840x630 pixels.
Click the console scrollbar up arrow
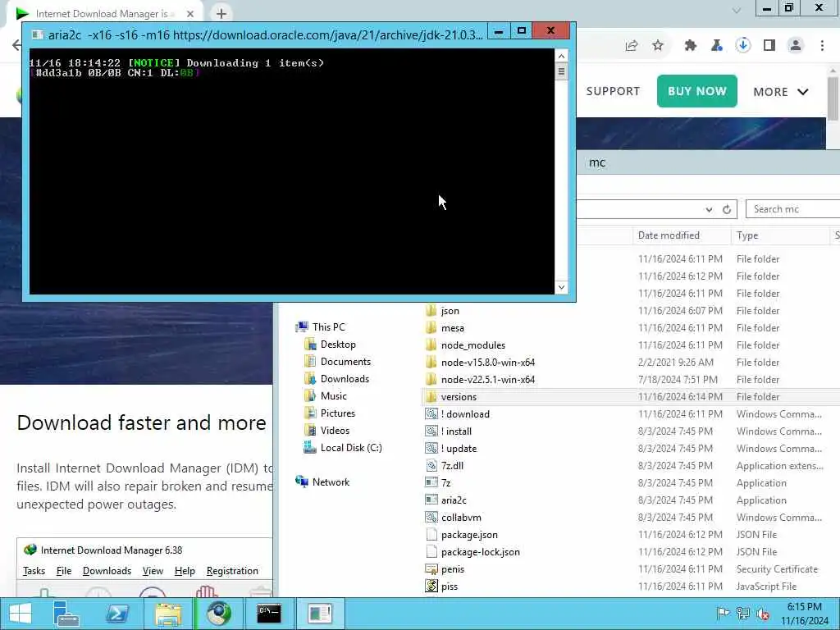tap(561, 56)
